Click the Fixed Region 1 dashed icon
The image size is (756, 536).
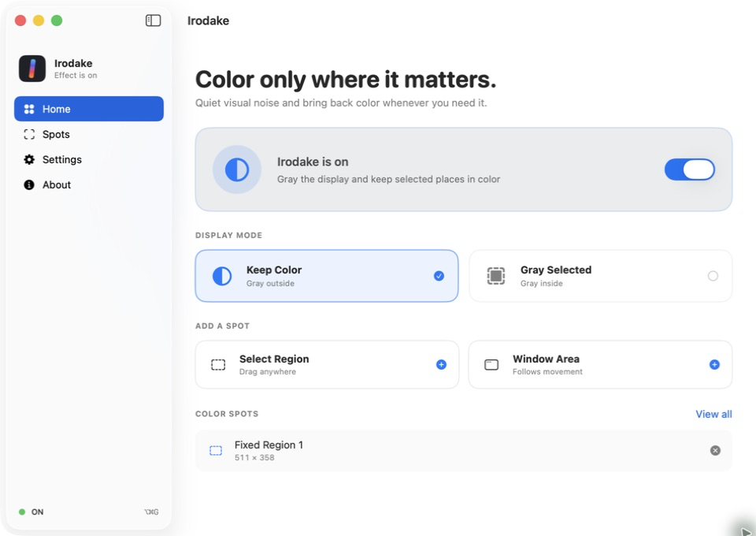click(x=216, y=451)
